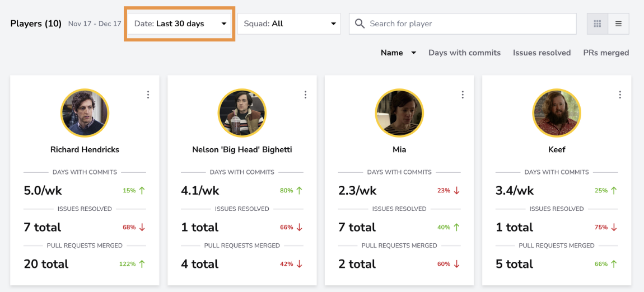Click the Players (10) heading
Screen dimensions: 644x292
tap(36, 23)
